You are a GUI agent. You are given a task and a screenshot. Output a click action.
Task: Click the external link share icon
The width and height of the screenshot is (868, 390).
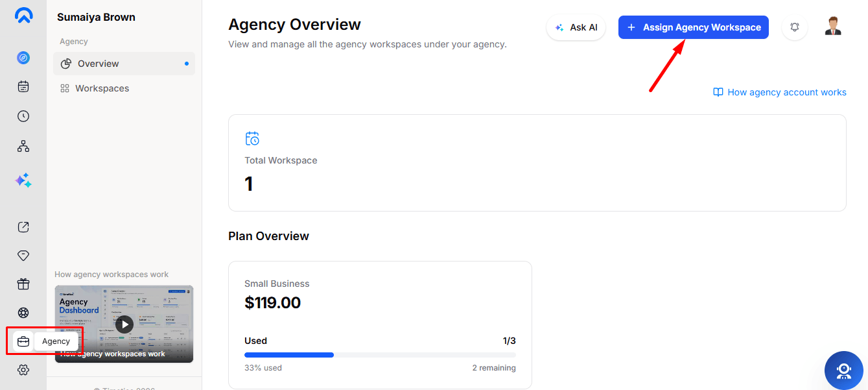23,227
